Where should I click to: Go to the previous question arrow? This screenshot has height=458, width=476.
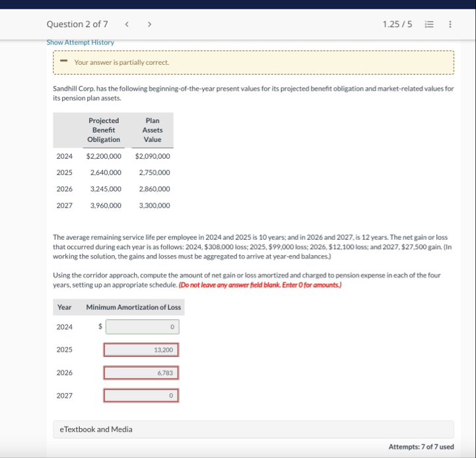127,24
